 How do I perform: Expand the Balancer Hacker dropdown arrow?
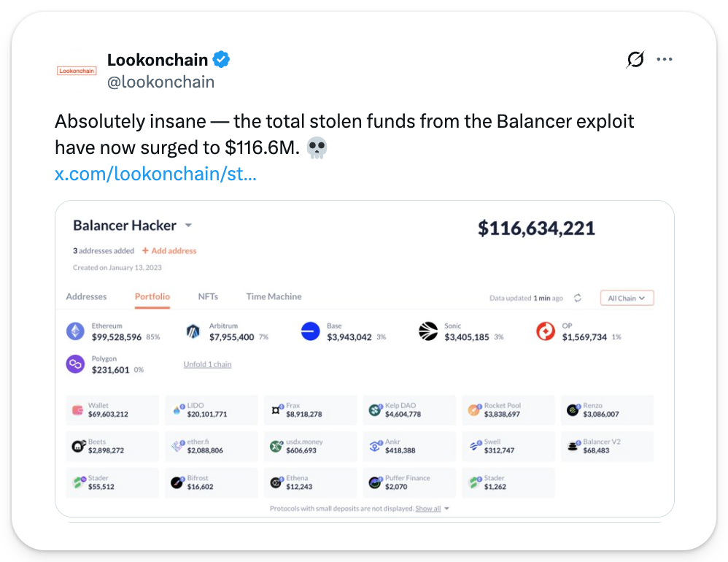click(188, 226)
